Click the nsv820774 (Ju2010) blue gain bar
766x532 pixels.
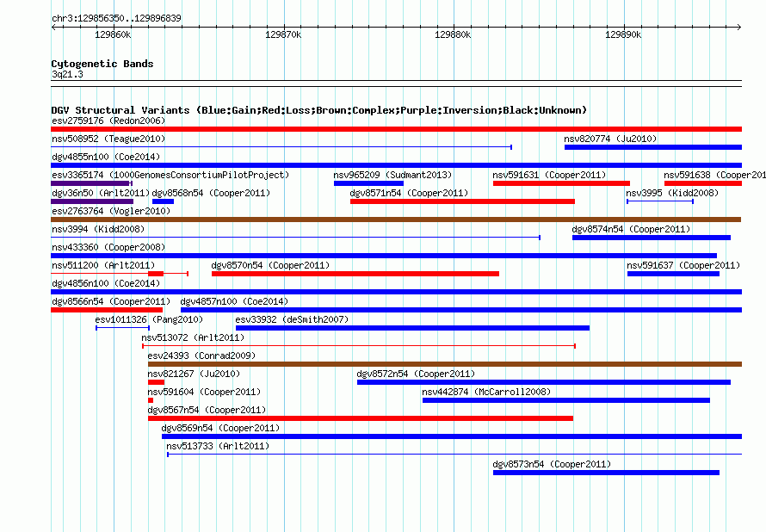(x=653, y=147)
